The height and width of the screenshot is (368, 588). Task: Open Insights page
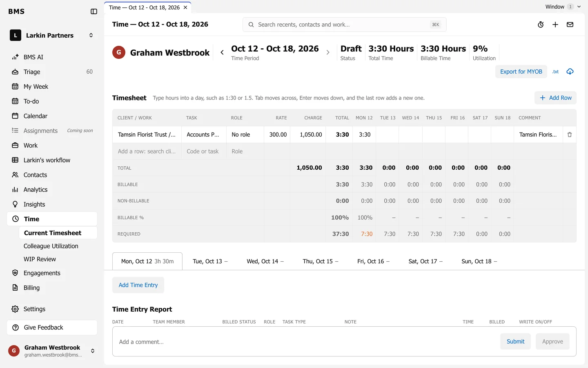pos(52,204)
